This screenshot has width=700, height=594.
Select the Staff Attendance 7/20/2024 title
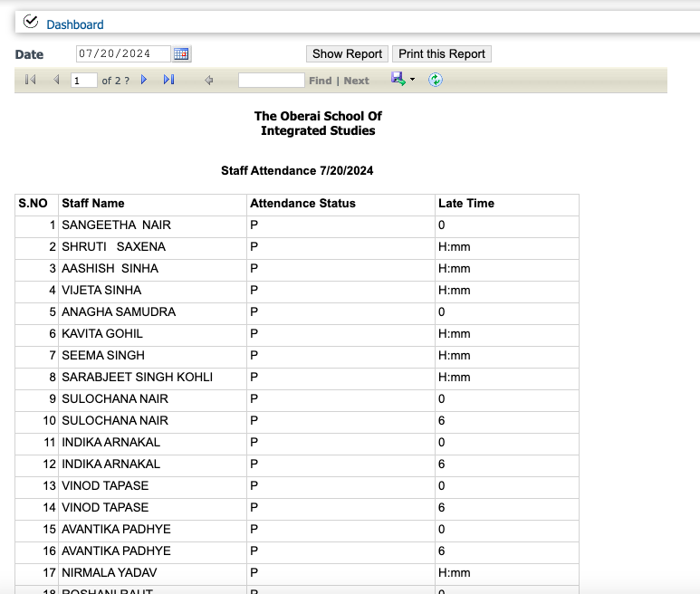point(297,171)
